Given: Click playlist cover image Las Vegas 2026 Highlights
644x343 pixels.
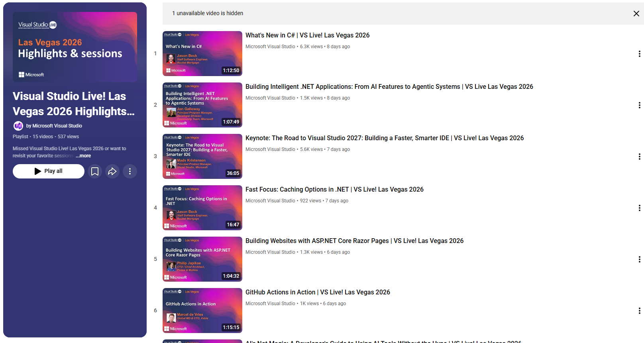Looking at the screenshot, I should point(75,47).
